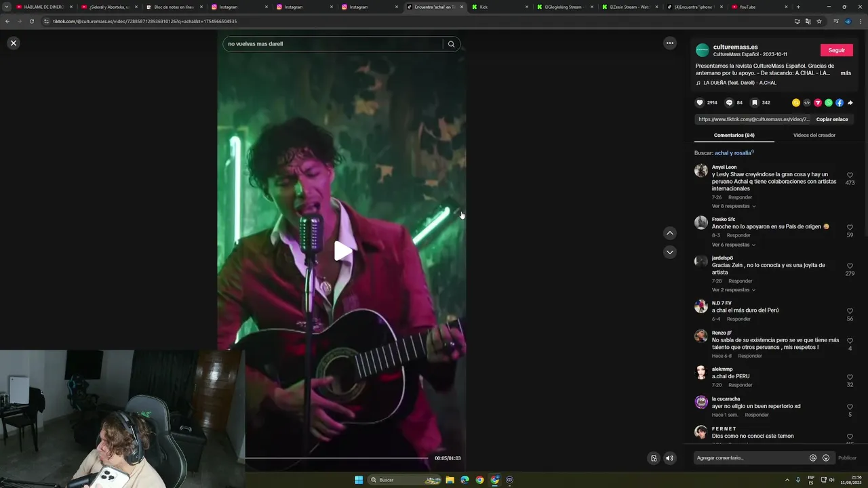Click the search magnifier icon in video search bar
The width and height of the screenshot is (868, 488).
(x=451, y=44)
